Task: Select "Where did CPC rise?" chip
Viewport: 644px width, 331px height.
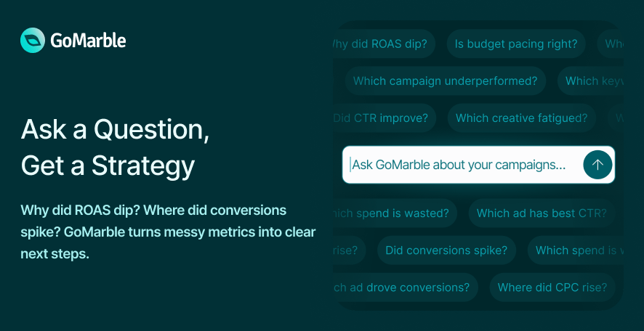Action: [x=552, y=287]
